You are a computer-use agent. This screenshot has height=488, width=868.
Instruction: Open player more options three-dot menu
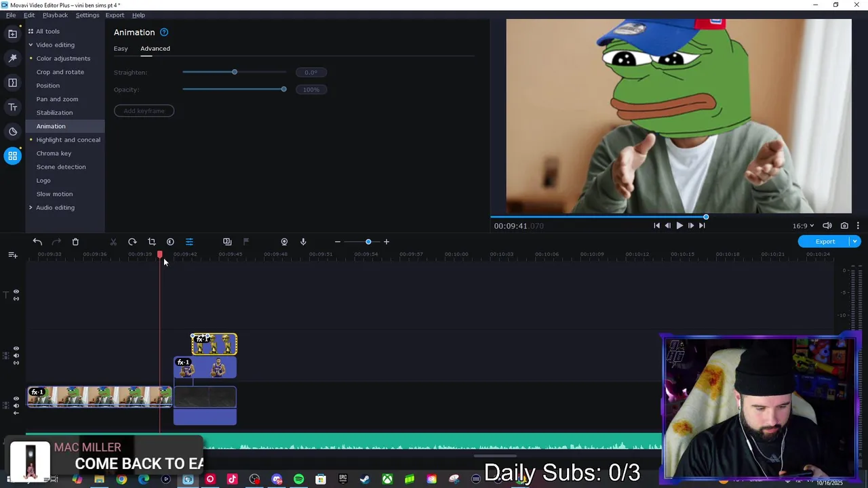858,226
